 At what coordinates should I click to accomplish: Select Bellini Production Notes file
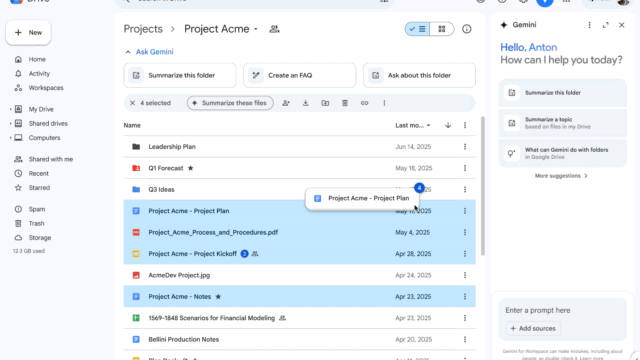click(300, 340)
